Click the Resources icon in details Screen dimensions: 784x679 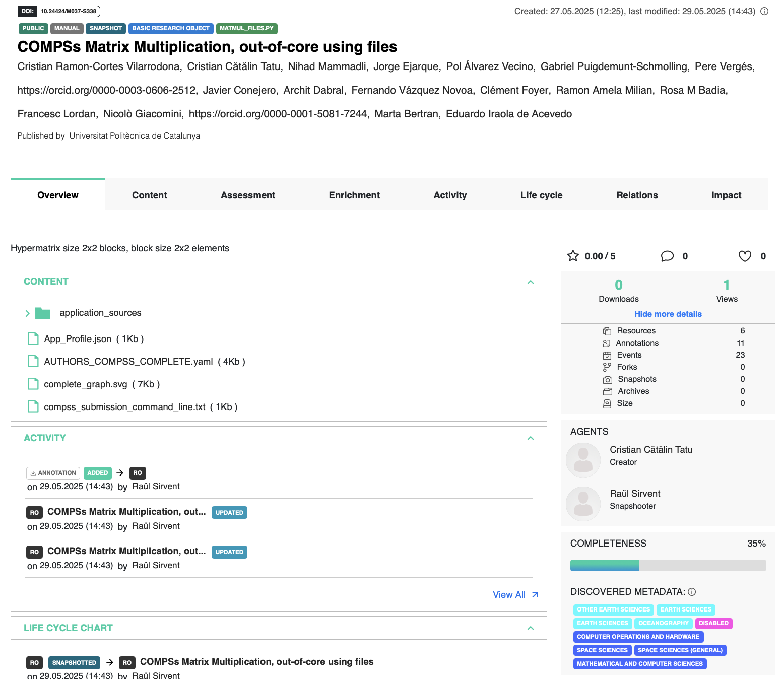tap(607, 331)
